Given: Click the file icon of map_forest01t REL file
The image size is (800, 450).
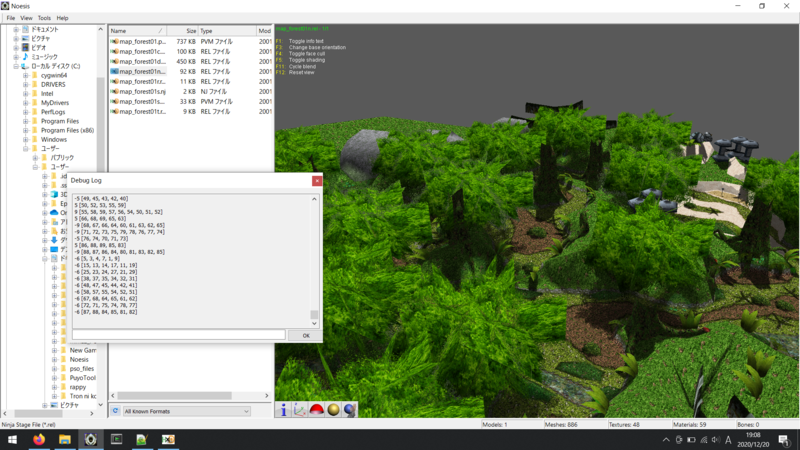Looking at the screenshot, I should point(115,111).
